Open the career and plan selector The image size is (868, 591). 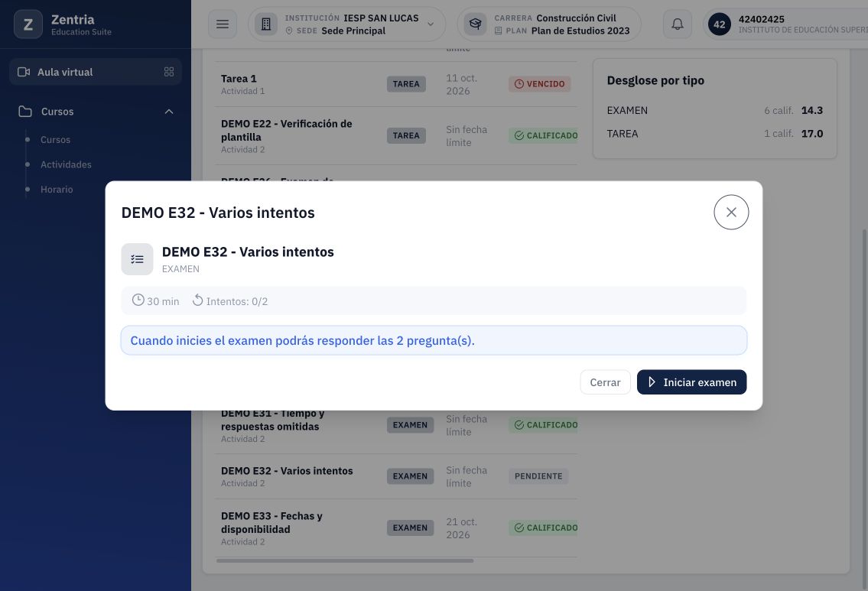coord(549,24)
